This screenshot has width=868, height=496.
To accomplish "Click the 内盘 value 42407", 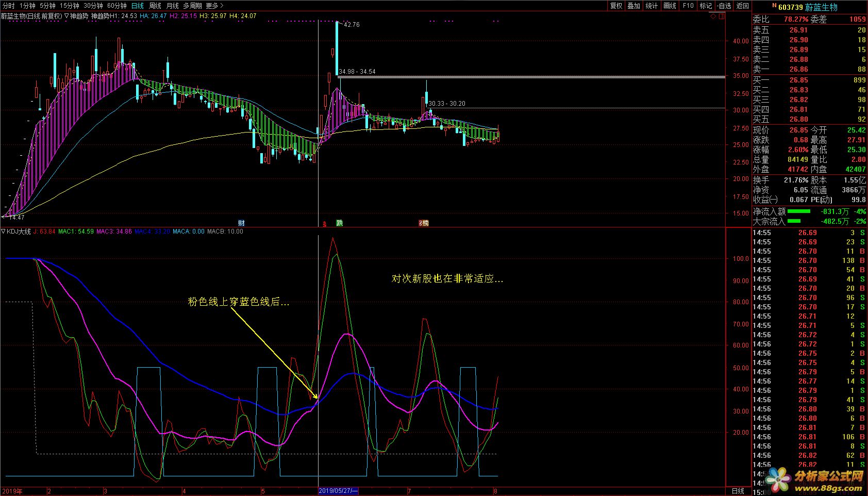I will pos(856,170).
